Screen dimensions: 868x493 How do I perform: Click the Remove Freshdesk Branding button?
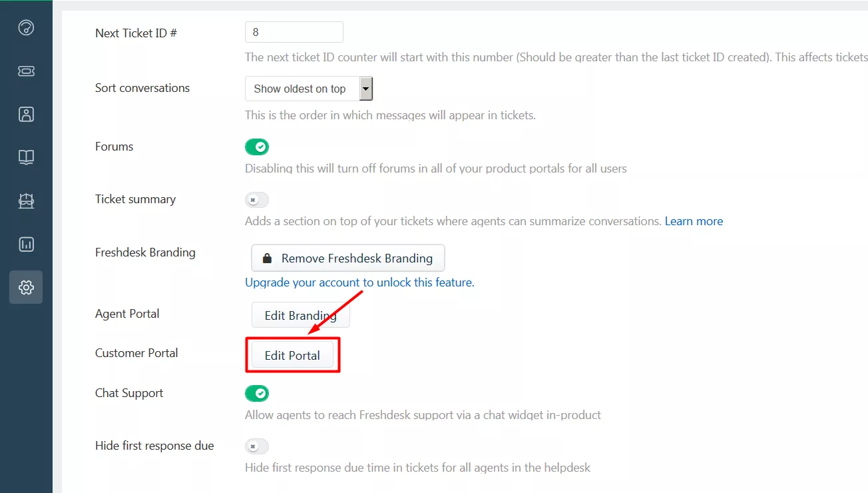click(x=348, y=258)
